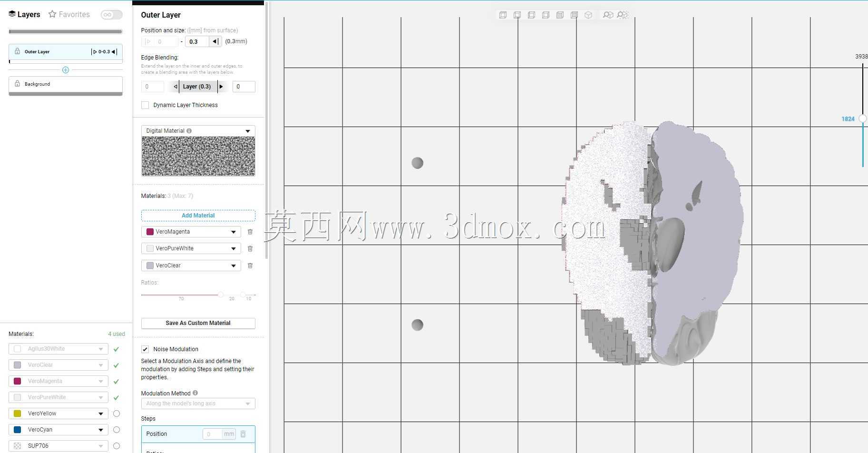
Task: Click the left hollow arrow of Edge Blending
Action: pos(176,87)
